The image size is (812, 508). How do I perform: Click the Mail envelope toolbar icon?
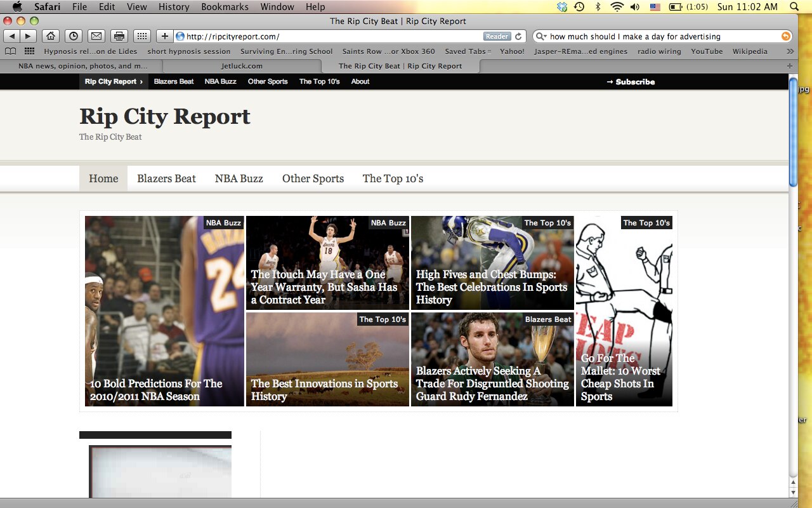[95, 36]
